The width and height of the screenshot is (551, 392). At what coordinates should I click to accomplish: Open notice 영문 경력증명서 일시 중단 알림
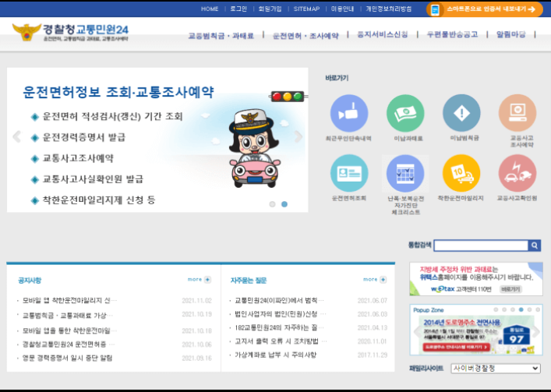tap(68, 358)
